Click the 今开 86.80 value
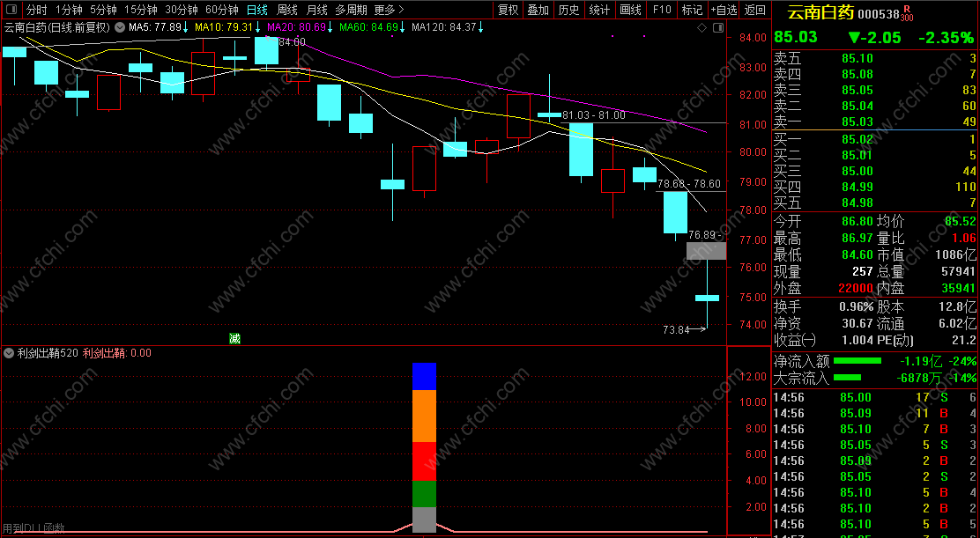980x538 pixels. pos(857,222)
